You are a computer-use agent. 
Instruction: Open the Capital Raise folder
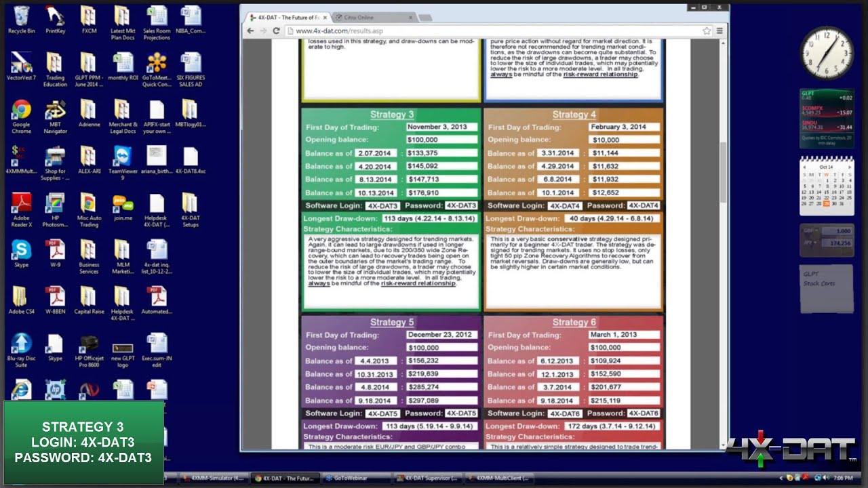tap(89, 300)
